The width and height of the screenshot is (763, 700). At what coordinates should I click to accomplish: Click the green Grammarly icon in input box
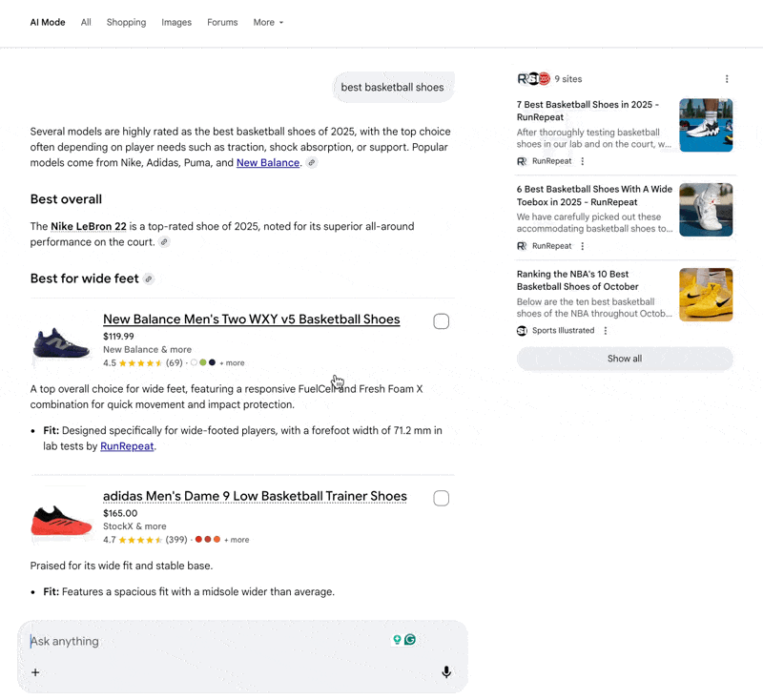tap(410, 640)
